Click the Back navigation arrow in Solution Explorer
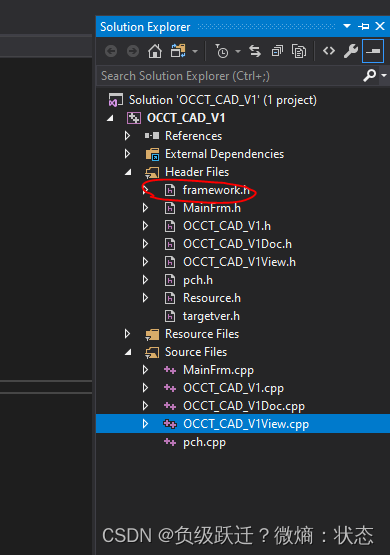The height and width of the screenshot is (555, 390). pos(111,51)
